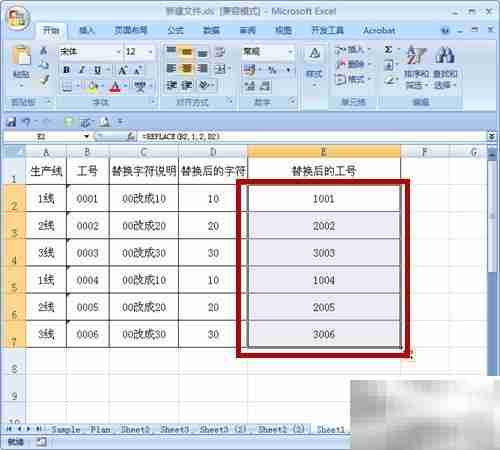Open the number format dropdown 常规
This screenshot has width=500, height=450.
pos(290,52)
